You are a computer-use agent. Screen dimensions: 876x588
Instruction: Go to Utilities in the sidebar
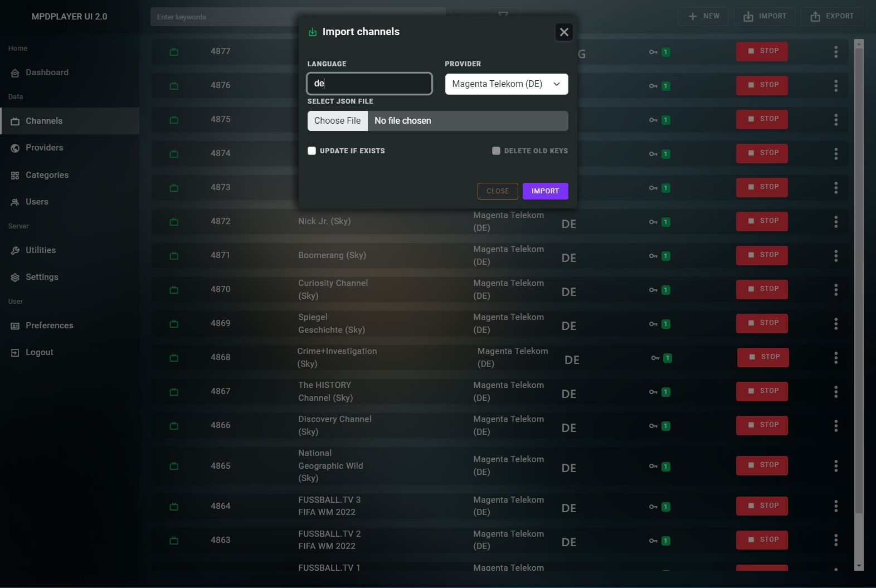point(41,250)
